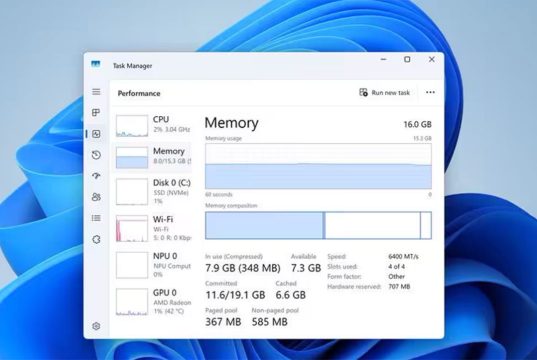Click the GPU 0 mini graph thumbnail
Image resolution: width=537 pixels, height=360 pixels.
132,302
